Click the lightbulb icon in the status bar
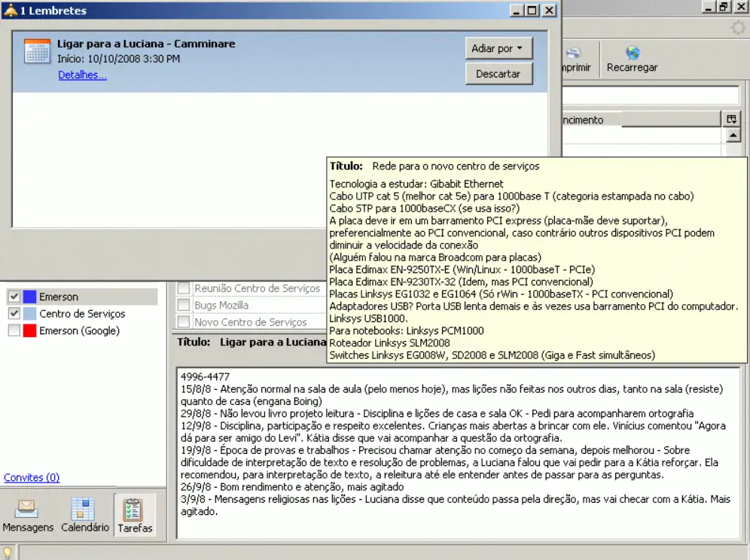Viewport: 750px width, 560px height. (8, 552)
